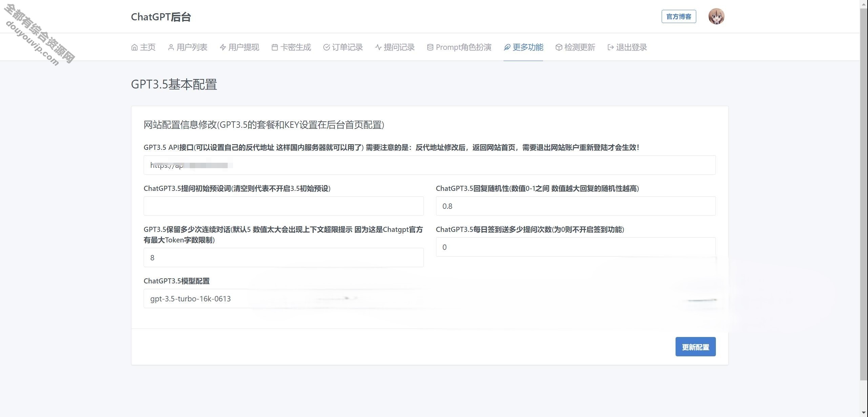This screenshot has height=417, width=868.
Task: Click the ChatGPT3.5回复随机性 label
Action: (x=537, y=188)
